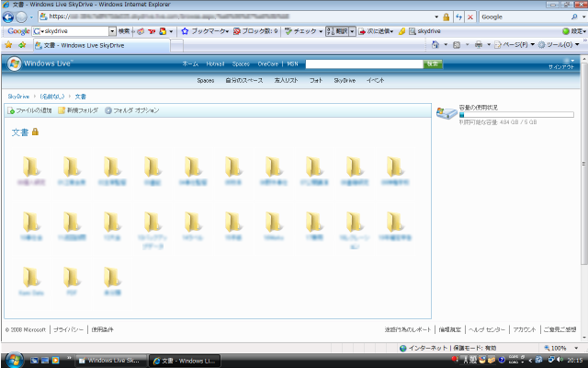Click ヘルプ センター link in footer
Viewport: 588px width, 368px height.
coord(487,329)
